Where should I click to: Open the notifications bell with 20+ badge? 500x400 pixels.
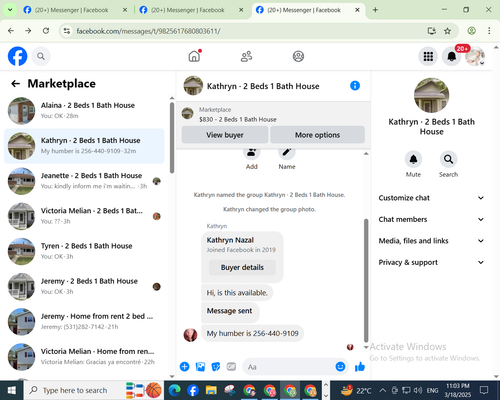[x=451, y=56]
